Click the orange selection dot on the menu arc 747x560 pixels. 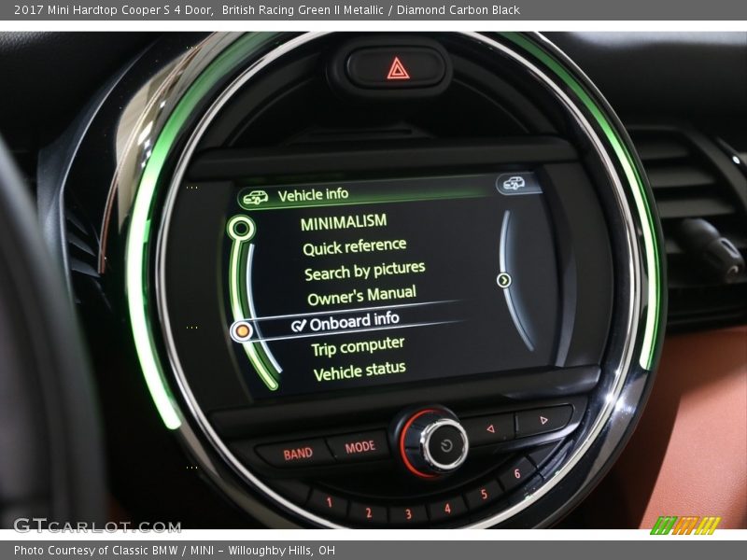243,330
